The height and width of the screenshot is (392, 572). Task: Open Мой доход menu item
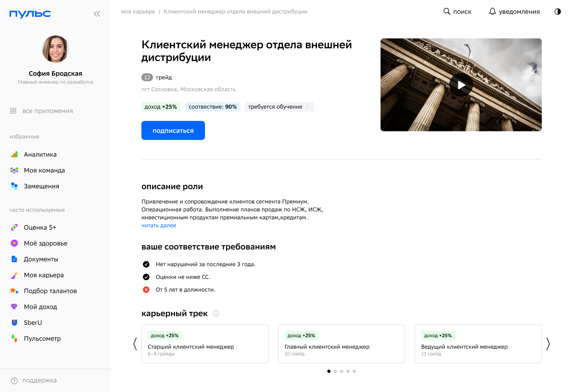41,307
